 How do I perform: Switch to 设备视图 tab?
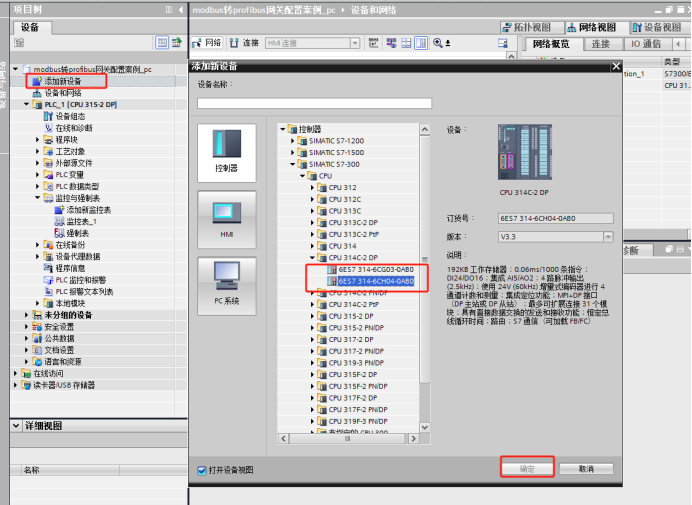coord(657,27)
